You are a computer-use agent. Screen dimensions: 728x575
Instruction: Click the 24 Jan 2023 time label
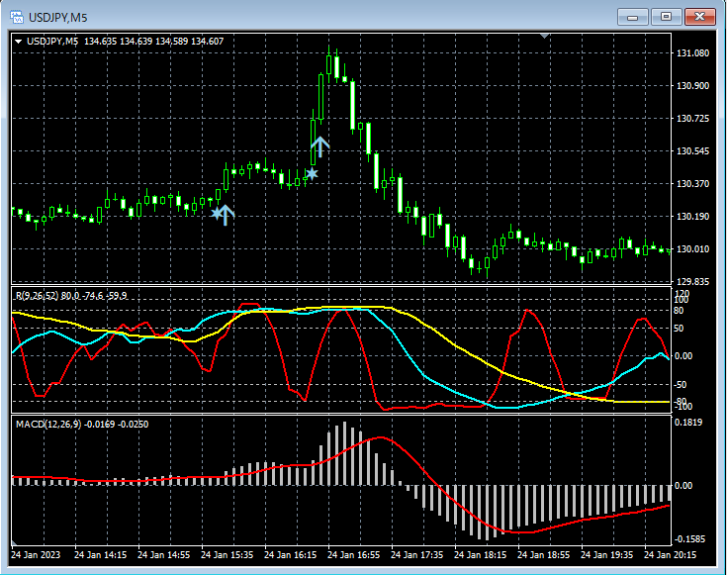pyautogui.click(x=36, y=554)
